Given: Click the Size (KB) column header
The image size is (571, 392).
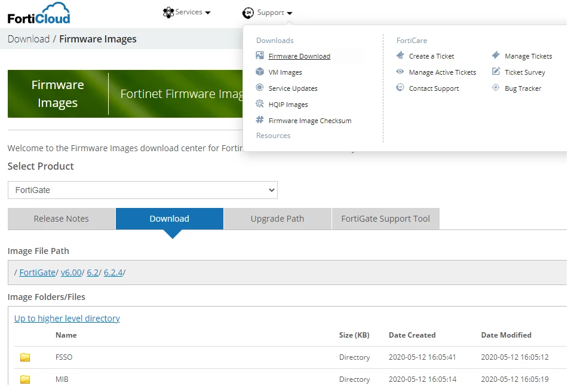Looking at the screenshot, I should point(354,335).
